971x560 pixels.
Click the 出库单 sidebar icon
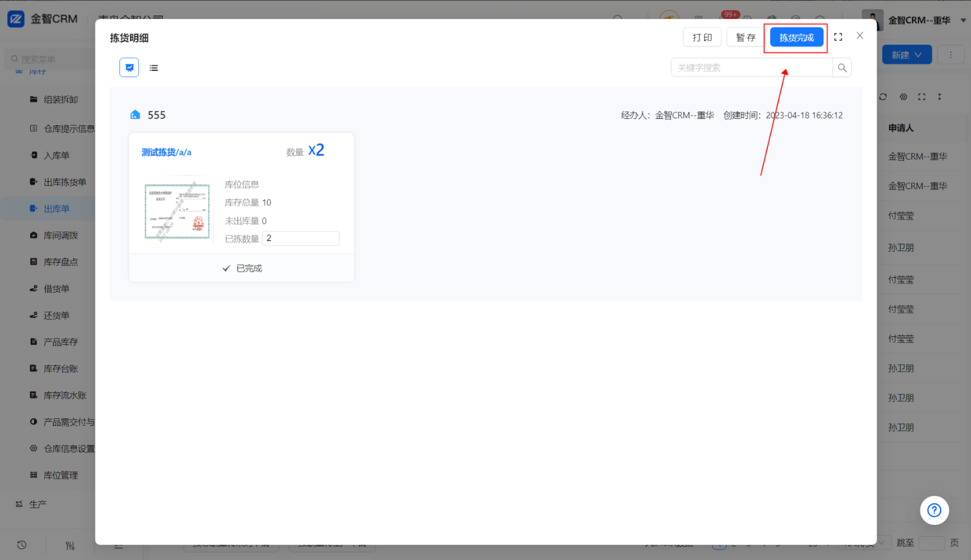click(33, 209)
